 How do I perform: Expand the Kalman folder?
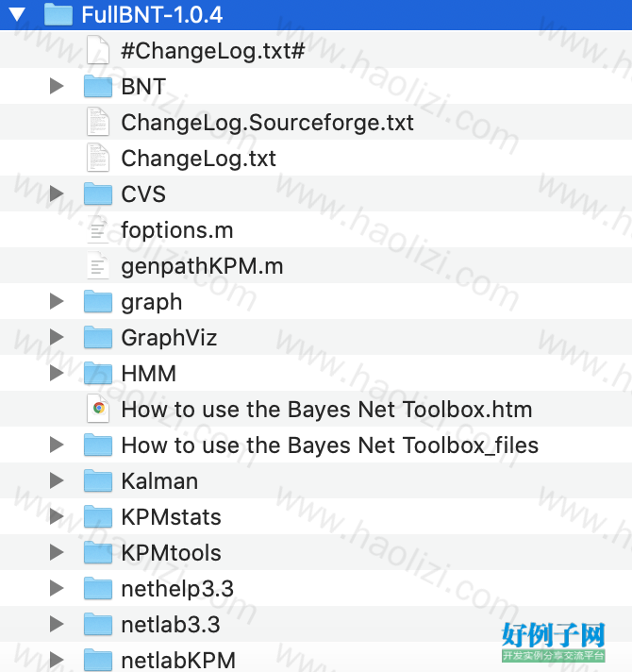[x=57, y=480]
